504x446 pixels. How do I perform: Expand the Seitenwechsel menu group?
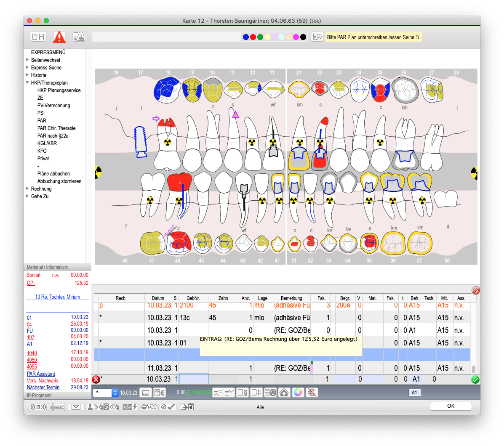coord(27,60)
